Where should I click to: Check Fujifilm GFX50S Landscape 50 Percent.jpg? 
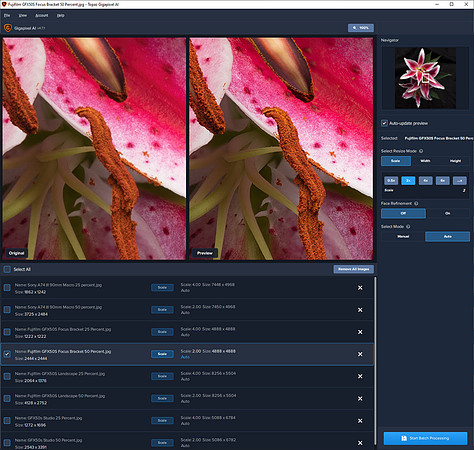(7, 399)
